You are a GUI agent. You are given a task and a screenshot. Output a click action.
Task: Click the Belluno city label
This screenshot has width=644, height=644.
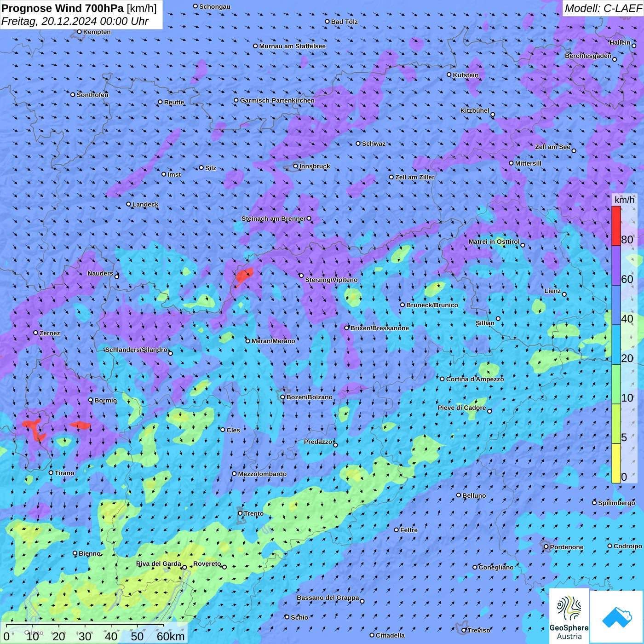tap(474, 495)
